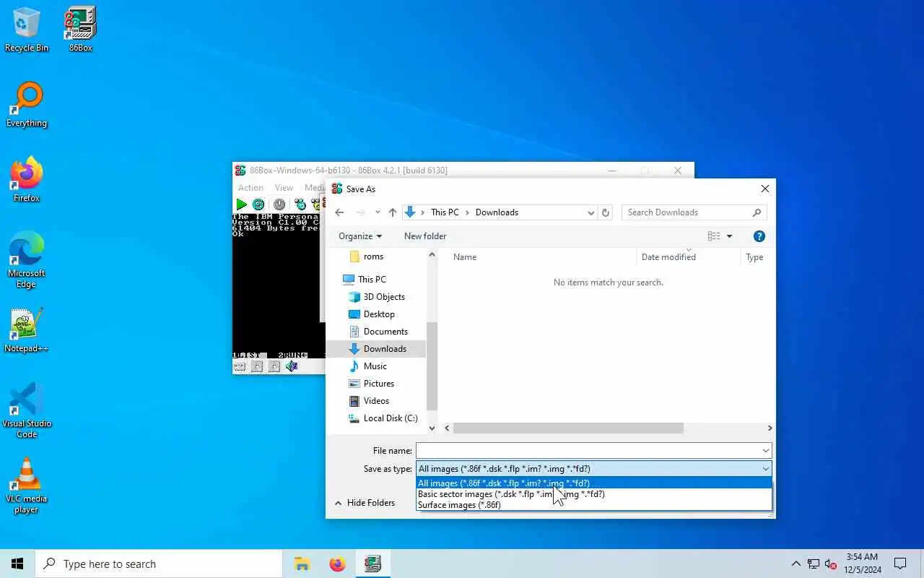This screenshot has height=578, width=924.
Task: Click the muted volume tray icon
Action: [x=830, y=564]
